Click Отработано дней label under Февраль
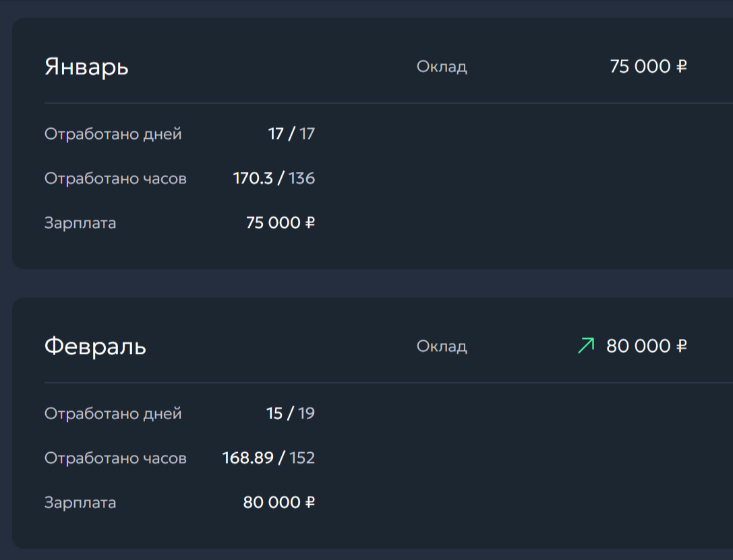This screenshot has height=560, width=733. pyautogui.click(x=113, y=414)
